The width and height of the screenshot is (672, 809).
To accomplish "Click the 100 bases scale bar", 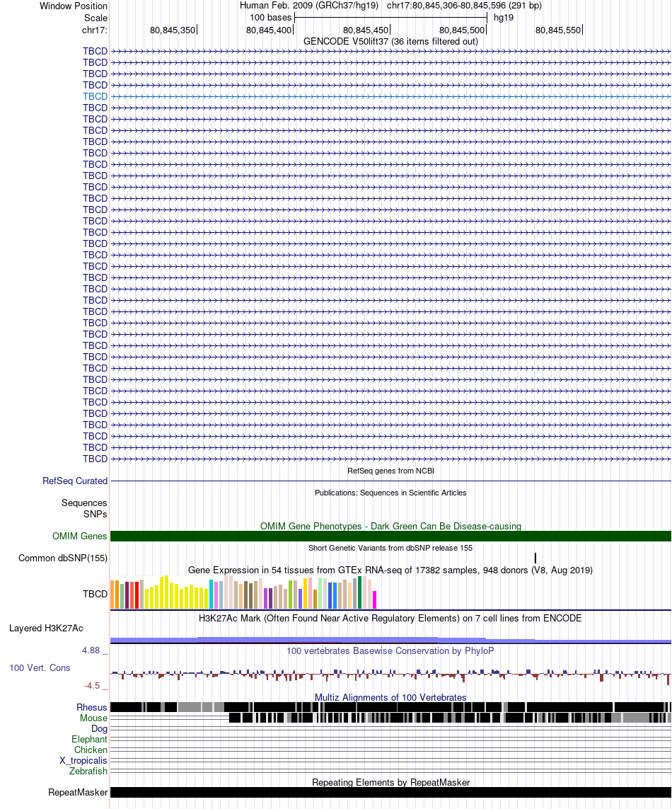I will [x=390, y=18].
